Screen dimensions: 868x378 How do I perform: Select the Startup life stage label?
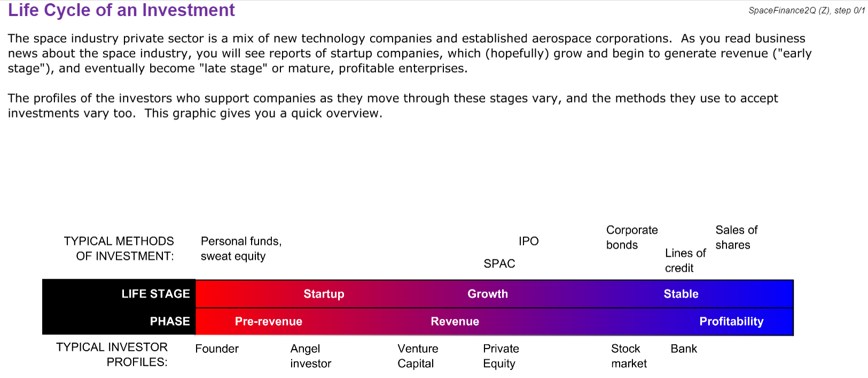tap(324, 294)
